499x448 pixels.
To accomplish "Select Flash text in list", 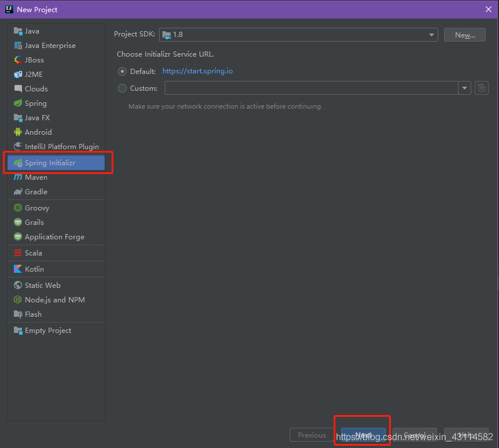I will click(x=33, y=314).
